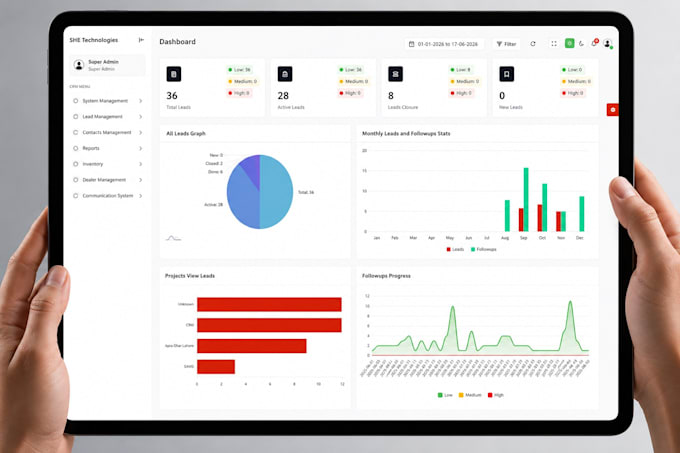Click the 'Projects View Leads' title
680x453 pixels.
tap(190, 276)
